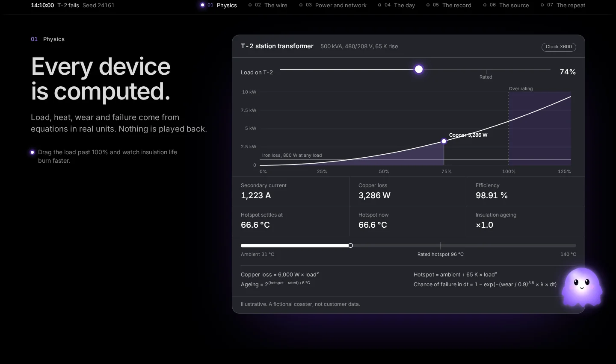Click the Load on T-2 slider handle

(x=419, y=69)
